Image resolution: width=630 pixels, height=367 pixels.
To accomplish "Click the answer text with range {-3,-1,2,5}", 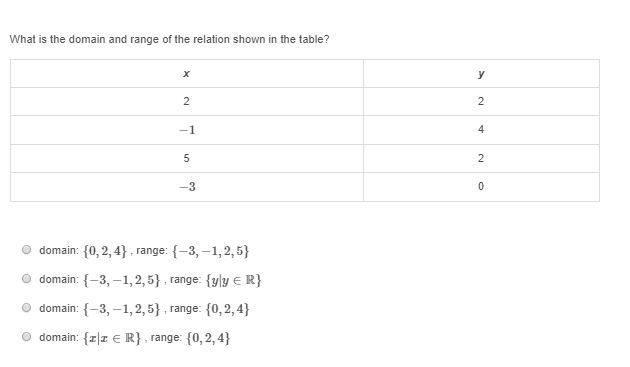I will pos(144,251).
